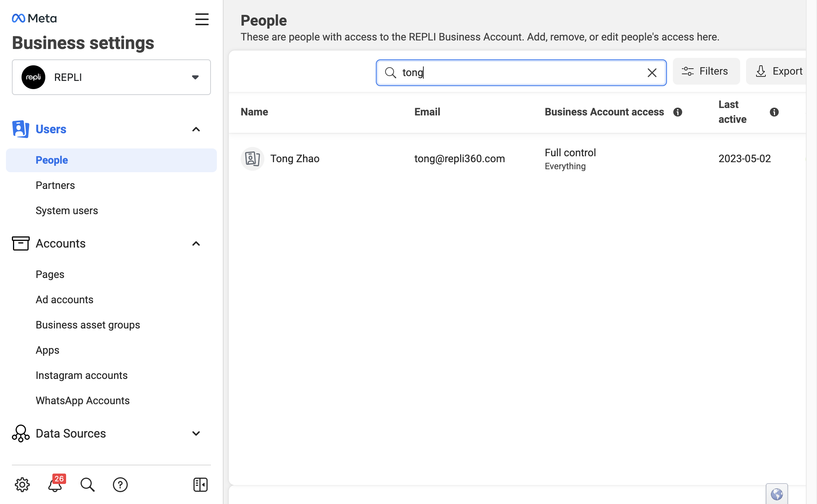Click Tong Zhao profile avatar icon

(253, 159)
